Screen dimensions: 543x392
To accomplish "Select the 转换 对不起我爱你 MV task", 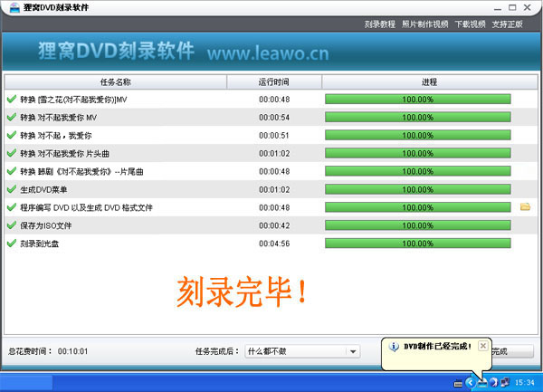I will pos(58,118).
